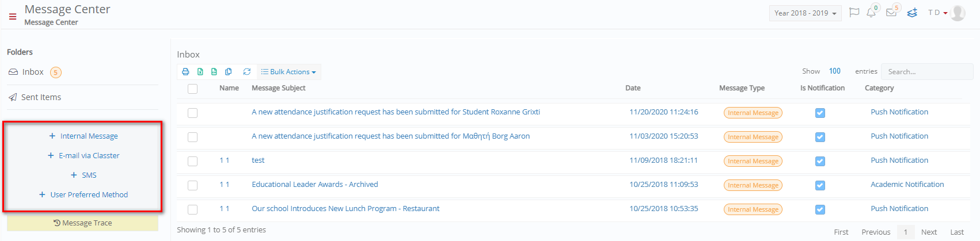Refresh the inbox list
Viewport: 980px width, 241px height.
point(247,72)
